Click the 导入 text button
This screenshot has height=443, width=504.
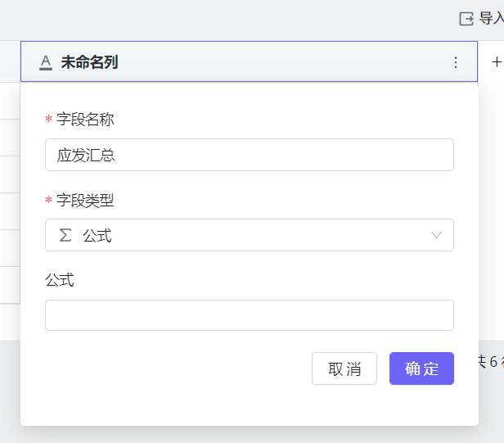coord(491,19)
